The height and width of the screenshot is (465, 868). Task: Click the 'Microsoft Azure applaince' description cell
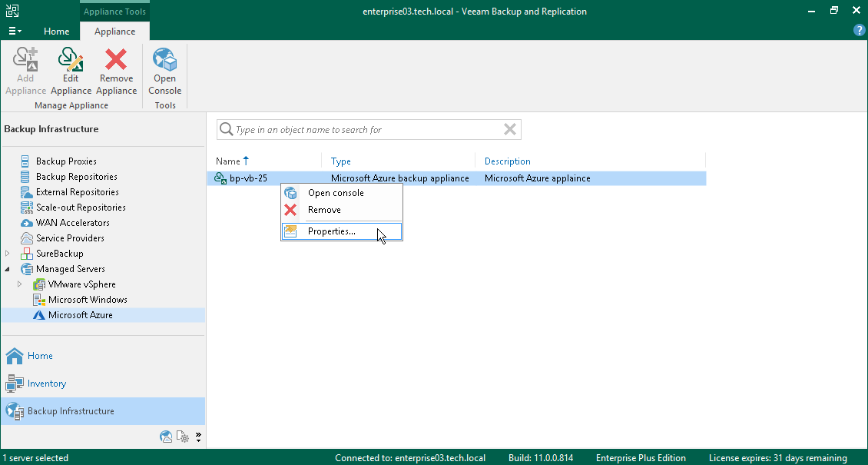click(x=537, y=178)
